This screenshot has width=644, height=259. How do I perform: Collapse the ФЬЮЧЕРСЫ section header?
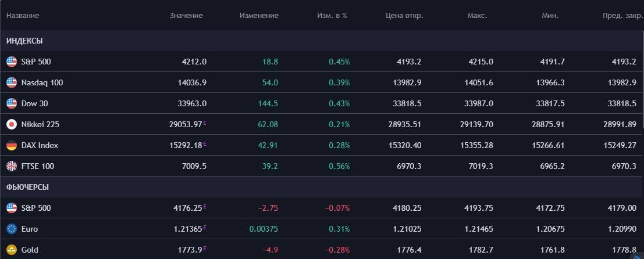click(27, 187)
